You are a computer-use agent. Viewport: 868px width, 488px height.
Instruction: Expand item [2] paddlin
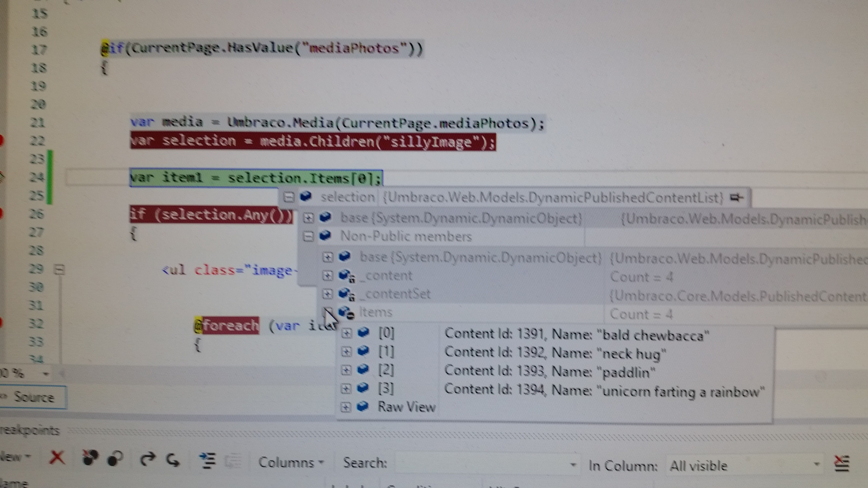point(346,370)
